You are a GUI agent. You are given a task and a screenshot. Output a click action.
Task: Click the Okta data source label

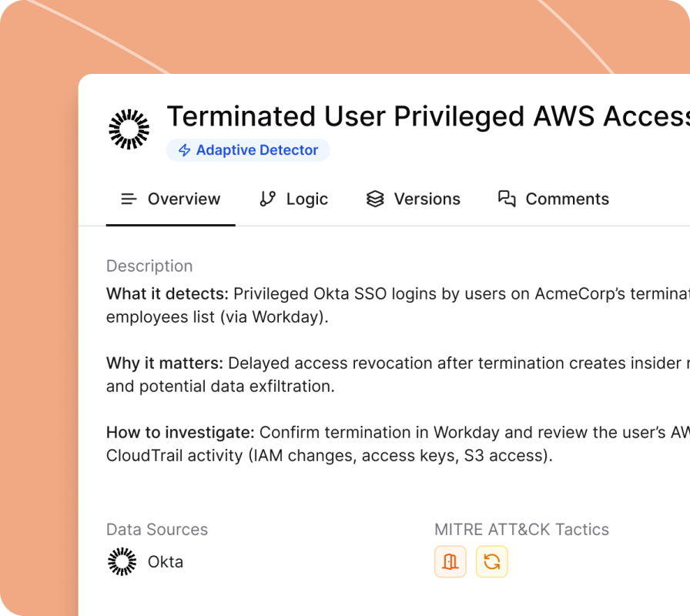(x=166, y=561)
